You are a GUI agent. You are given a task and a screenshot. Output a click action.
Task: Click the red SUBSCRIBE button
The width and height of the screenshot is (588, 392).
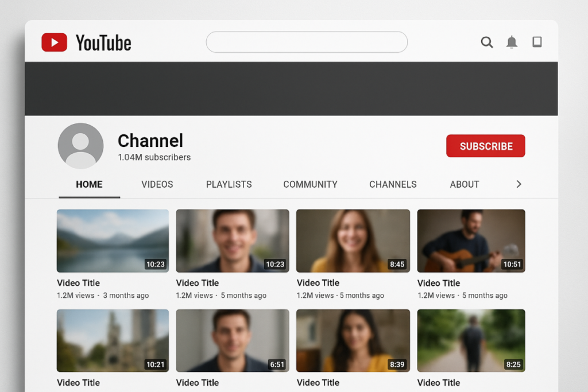click(x=486, y=146)
